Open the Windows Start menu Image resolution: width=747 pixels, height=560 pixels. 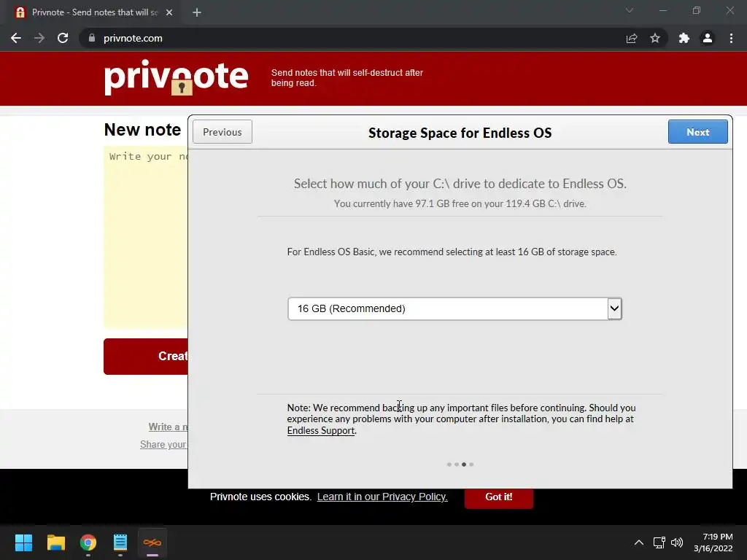23,542
